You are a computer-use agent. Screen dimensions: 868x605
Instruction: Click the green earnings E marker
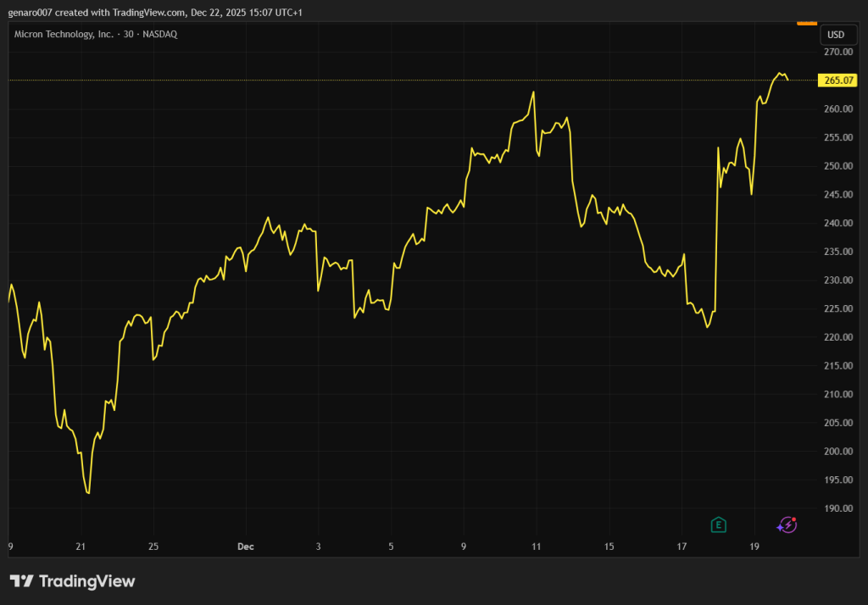tap(718, 525)
